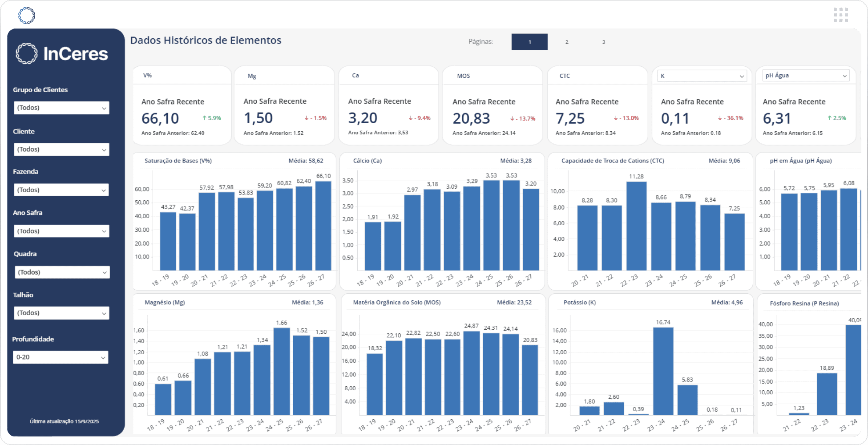Click the Mg red down-arrow trend indicator
The width and height of the screenshot is (868, 445).
[315, 118]
